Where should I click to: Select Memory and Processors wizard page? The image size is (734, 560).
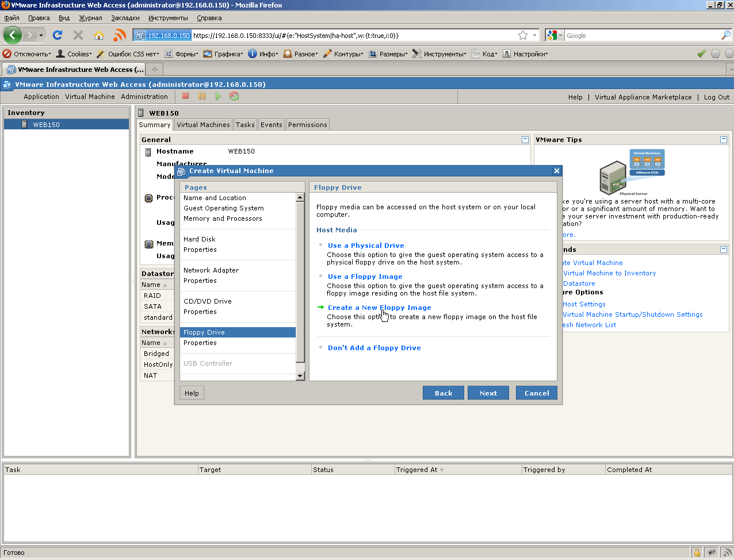point(223,218)
